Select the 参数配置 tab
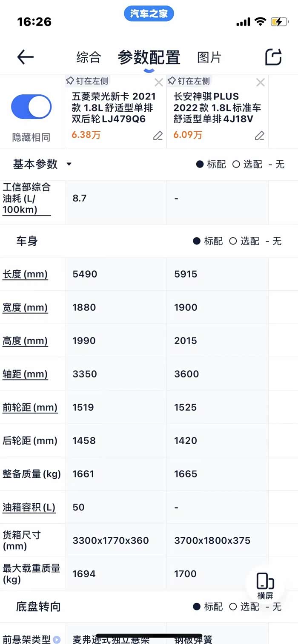The image size is (298, 644). [x=149, y=57]
